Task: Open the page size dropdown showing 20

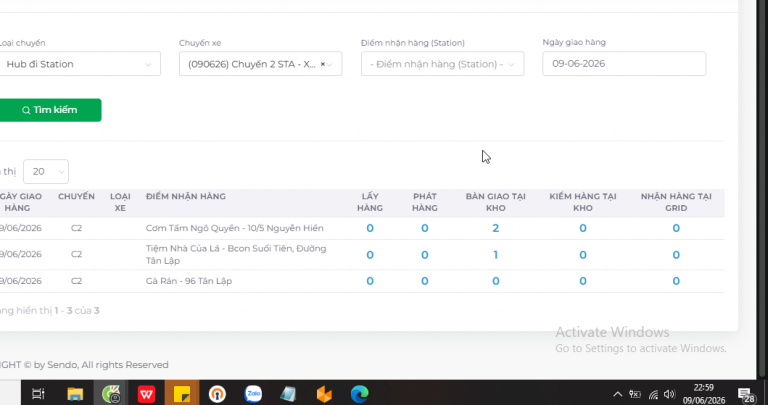Action: 46,171
